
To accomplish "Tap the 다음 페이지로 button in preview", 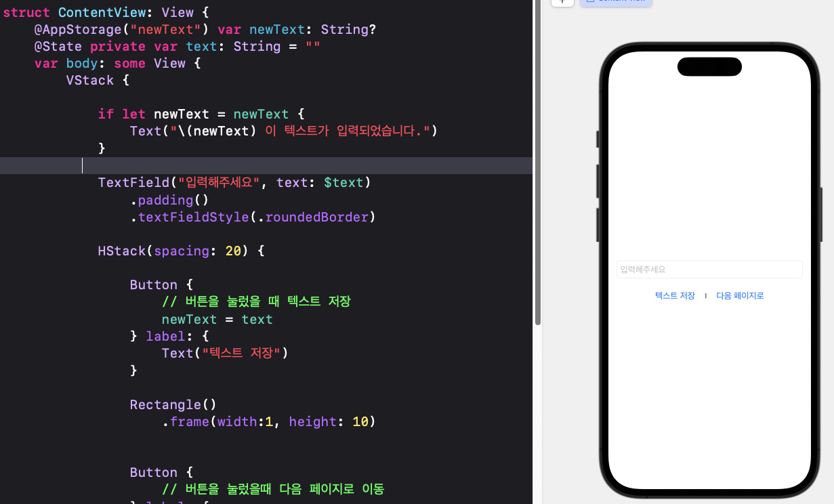I will click(740, 296).
